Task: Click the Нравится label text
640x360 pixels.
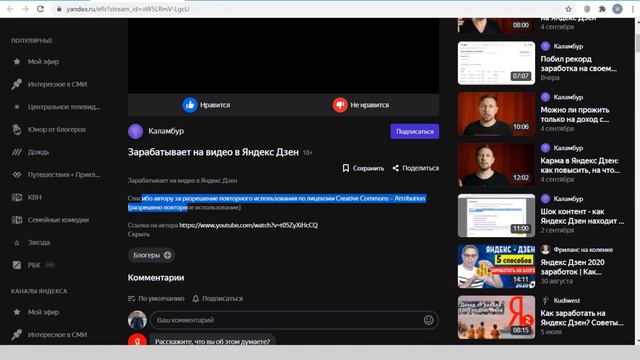Action: (x=215, y=105)
